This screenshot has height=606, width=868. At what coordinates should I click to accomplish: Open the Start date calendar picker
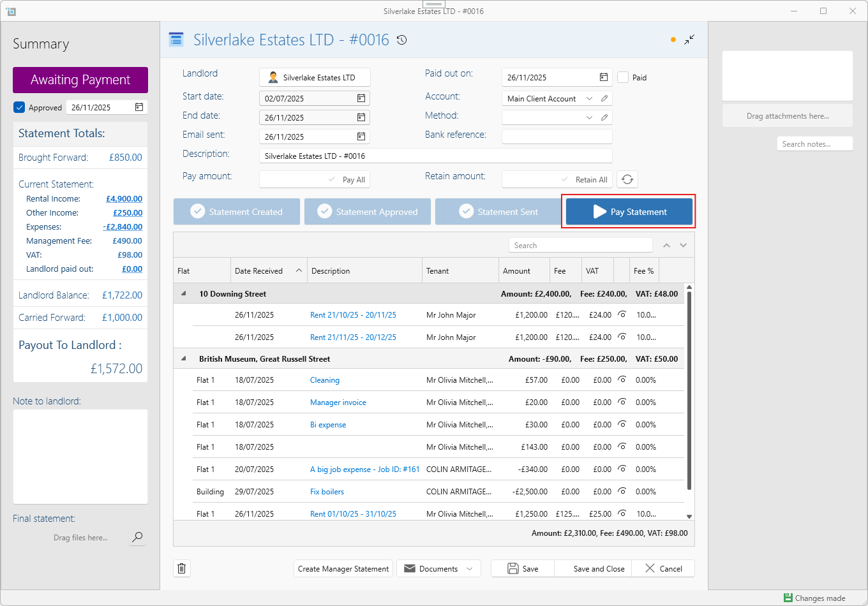pos(361,98)
